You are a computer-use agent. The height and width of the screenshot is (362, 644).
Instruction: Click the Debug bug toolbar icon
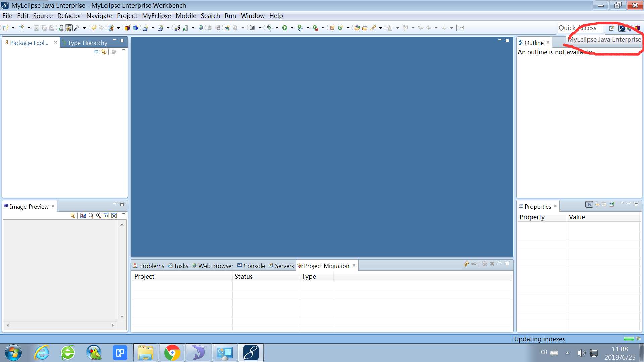pos(269,28)
